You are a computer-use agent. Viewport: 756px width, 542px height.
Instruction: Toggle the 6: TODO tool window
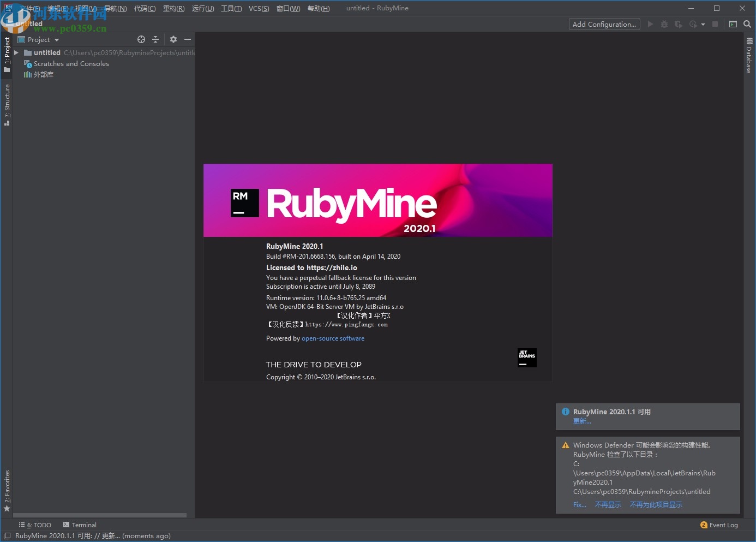[35, 525]
